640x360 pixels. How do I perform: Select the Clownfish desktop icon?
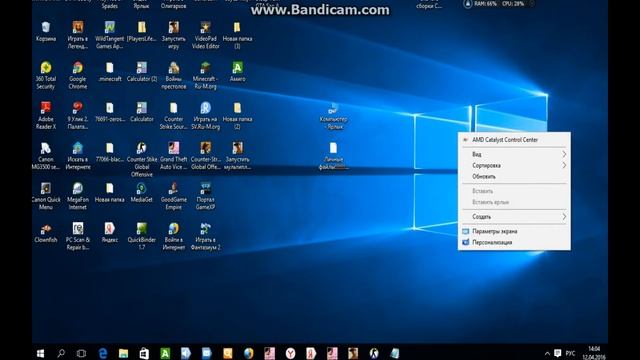(46, 233)
